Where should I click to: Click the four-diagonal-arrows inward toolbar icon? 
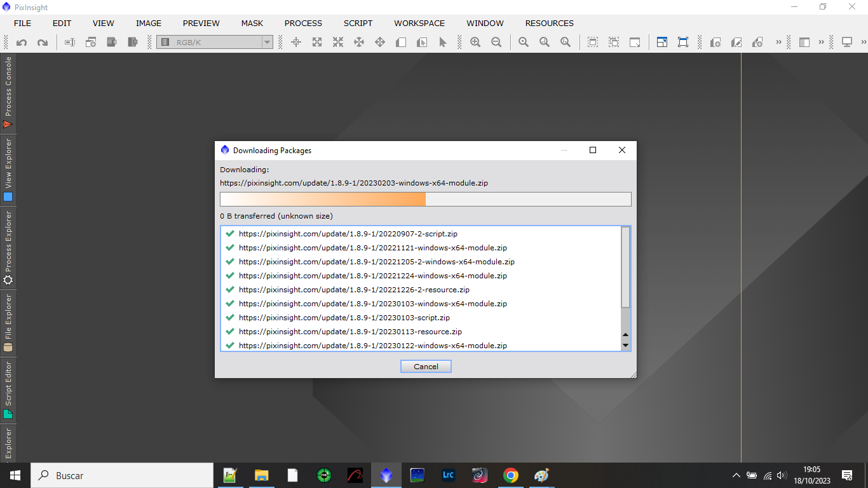point(338,43)
